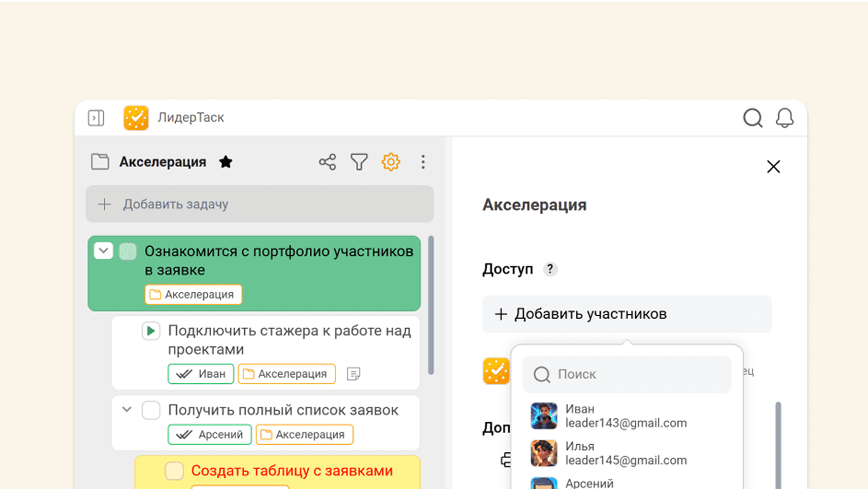Collapse the portfolio task's subtasks chevron

point(103,251)
